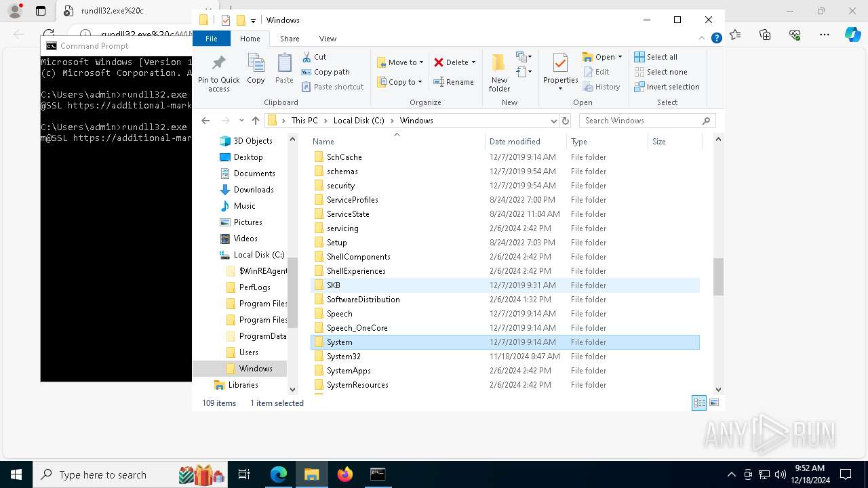Open Command Prompt from taskbar

[x=378, y=474]
